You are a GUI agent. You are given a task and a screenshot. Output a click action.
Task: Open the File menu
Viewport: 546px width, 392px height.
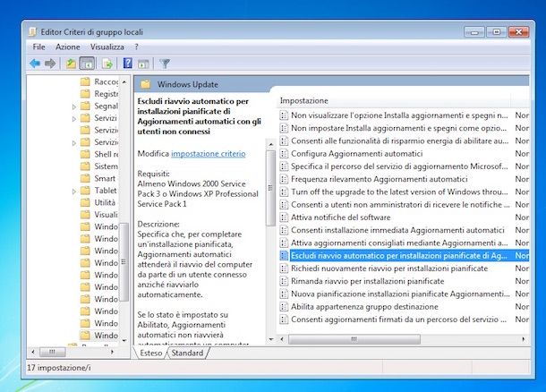click(x=38, y=47)
